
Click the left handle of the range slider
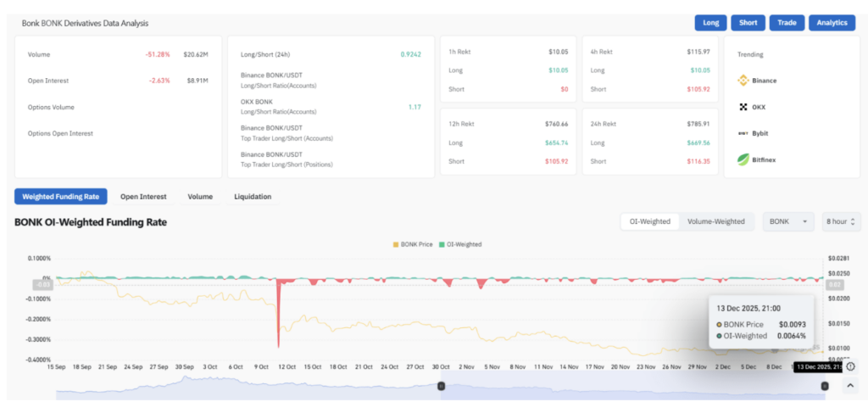441,387
